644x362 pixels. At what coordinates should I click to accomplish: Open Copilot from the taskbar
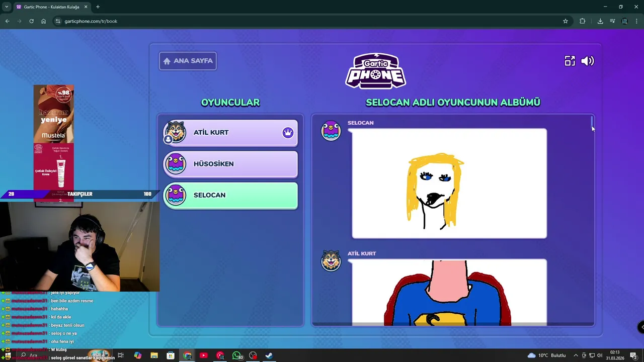coord(137,355)
